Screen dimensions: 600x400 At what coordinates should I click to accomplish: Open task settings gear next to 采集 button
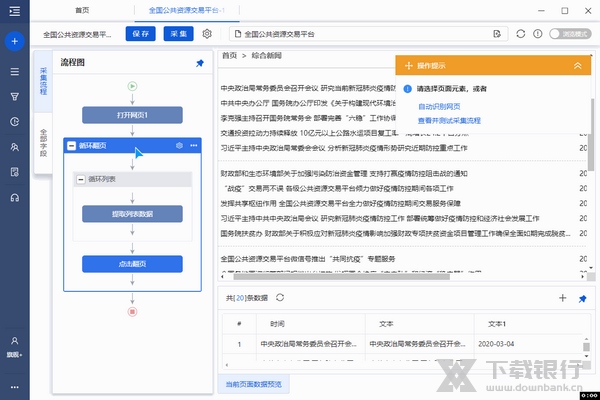[x=207, y=34]
